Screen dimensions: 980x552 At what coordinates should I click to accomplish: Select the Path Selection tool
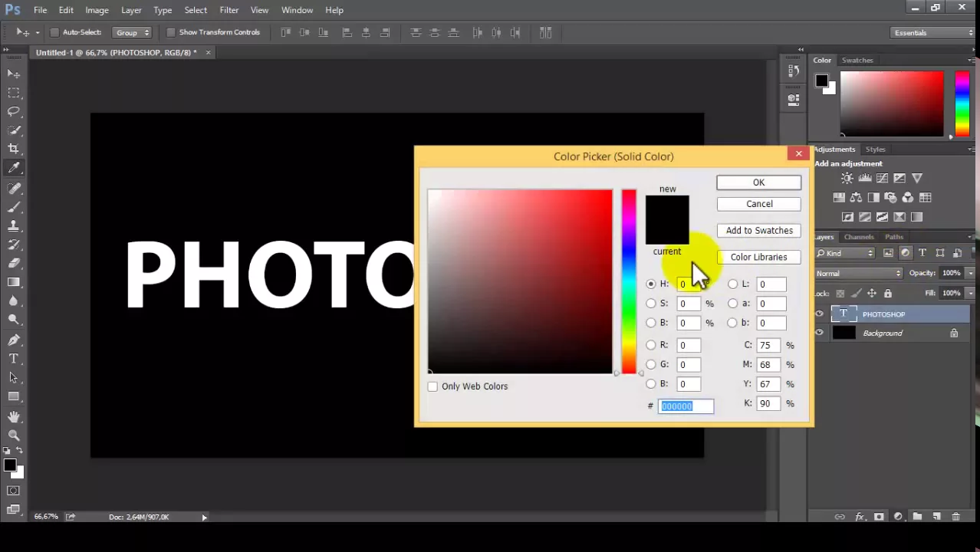14,378
